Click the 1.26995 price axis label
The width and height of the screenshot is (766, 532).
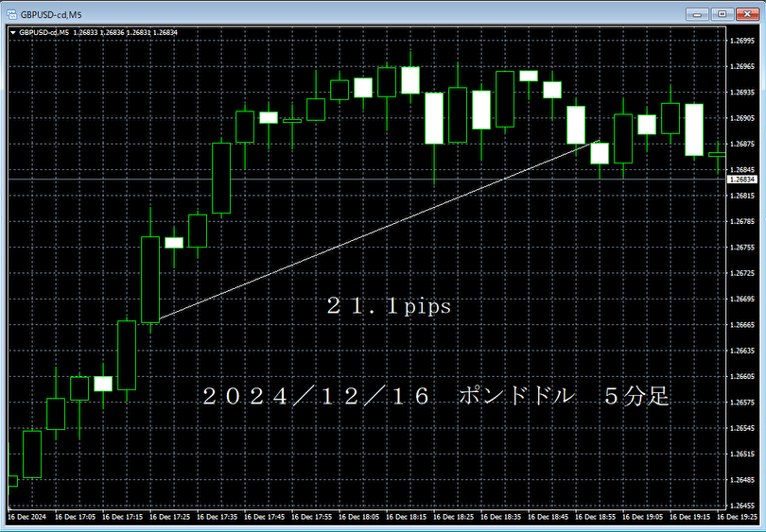pyautogui.click(x=742, y=41)
